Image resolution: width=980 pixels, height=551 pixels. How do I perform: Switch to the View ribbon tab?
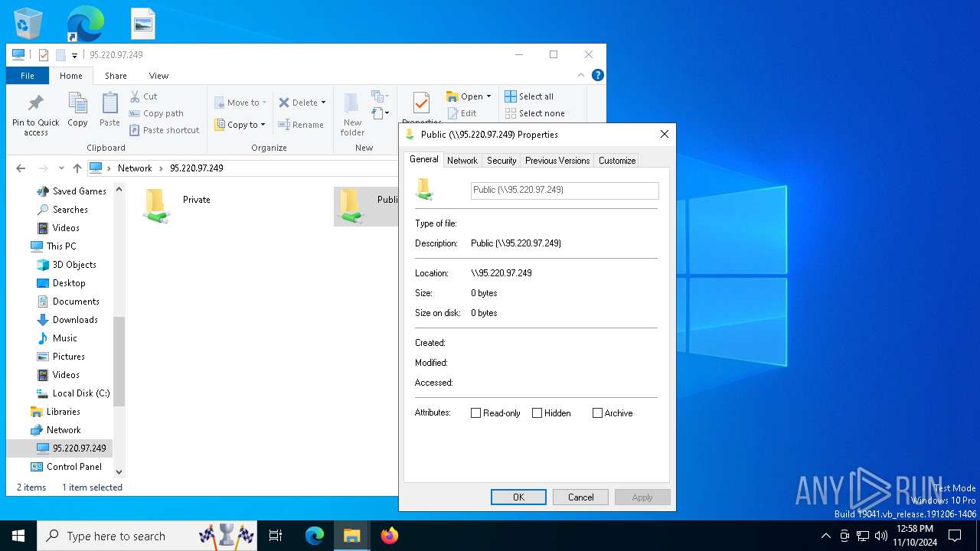158,76
